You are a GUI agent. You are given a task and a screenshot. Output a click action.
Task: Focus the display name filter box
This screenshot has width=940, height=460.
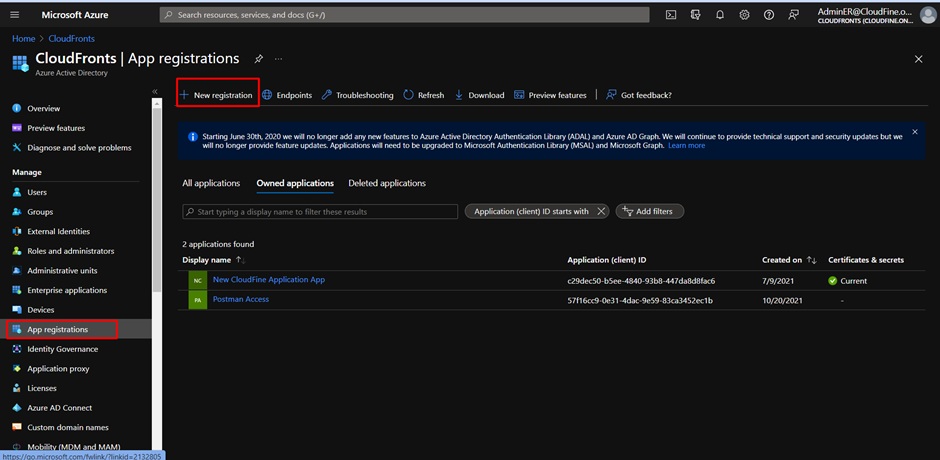point(320,212)
